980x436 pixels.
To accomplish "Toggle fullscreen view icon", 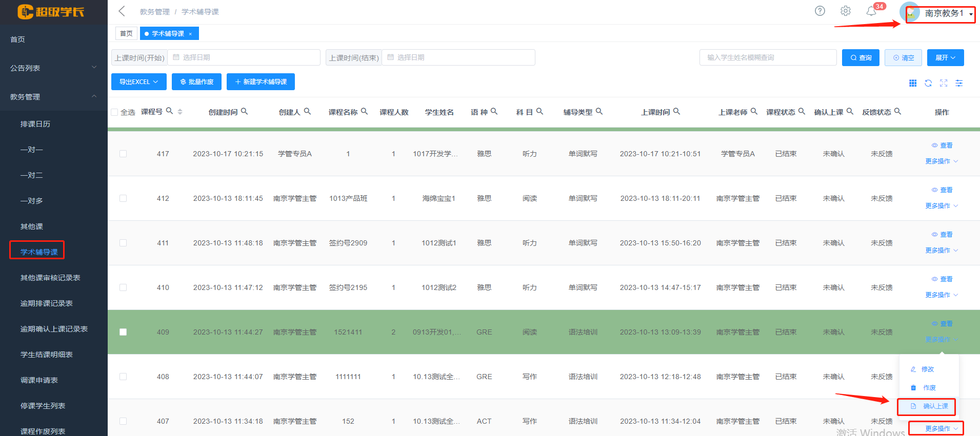I will pyautogui.click(x=944, y=83).
